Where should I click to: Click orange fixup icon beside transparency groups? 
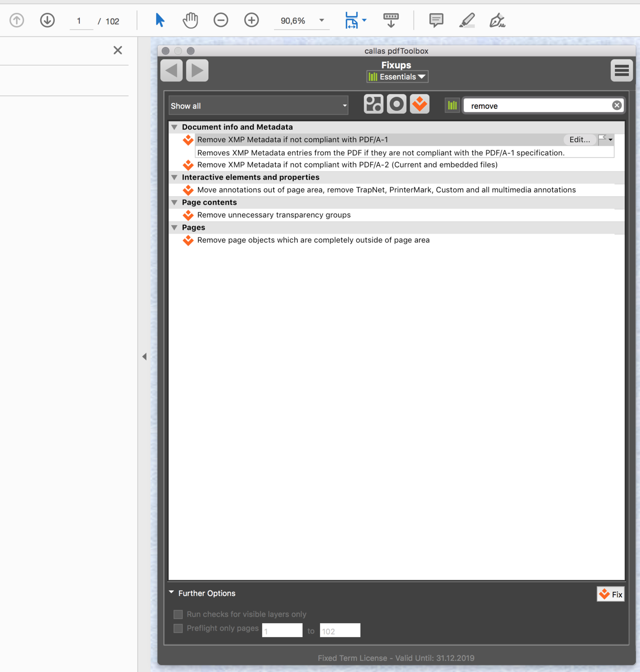tap(188, 215)
